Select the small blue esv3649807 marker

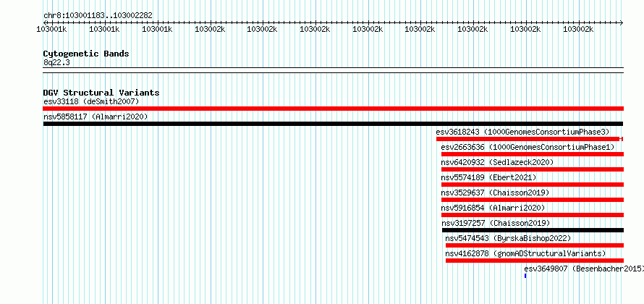click(x=525, y=276)
